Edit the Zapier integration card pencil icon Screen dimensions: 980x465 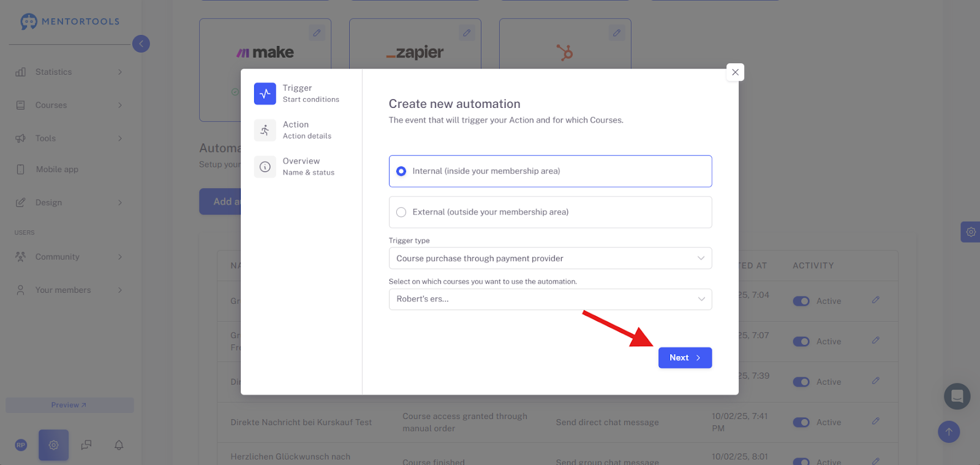click(x=467, y=33)
